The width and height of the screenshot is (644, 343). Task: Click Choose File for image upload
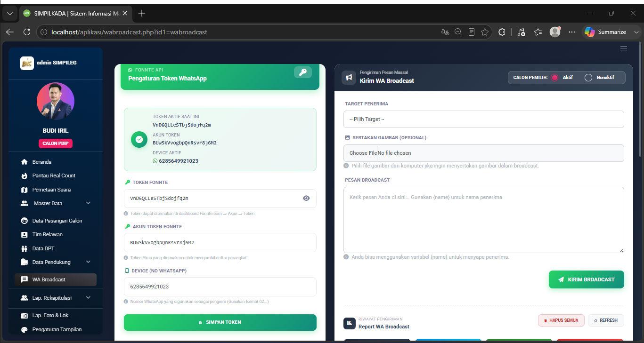point(363,153)
